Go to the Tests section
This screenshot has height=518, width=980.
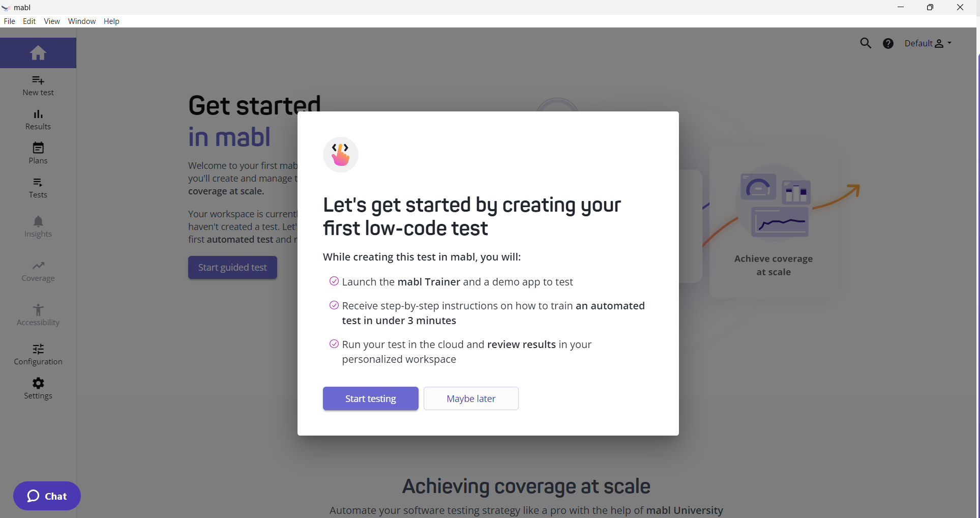pos(38,188)
